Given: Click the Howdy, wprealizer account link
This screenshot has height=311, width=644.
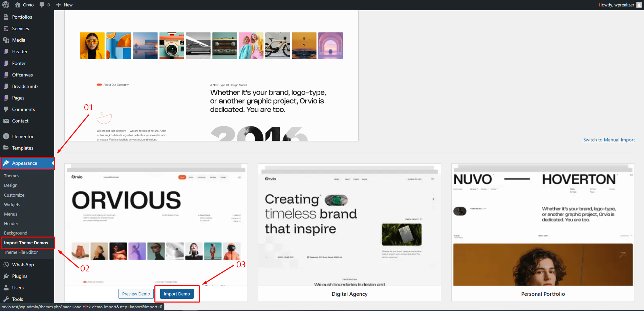Looking at the screenshot, I should 616,5.
